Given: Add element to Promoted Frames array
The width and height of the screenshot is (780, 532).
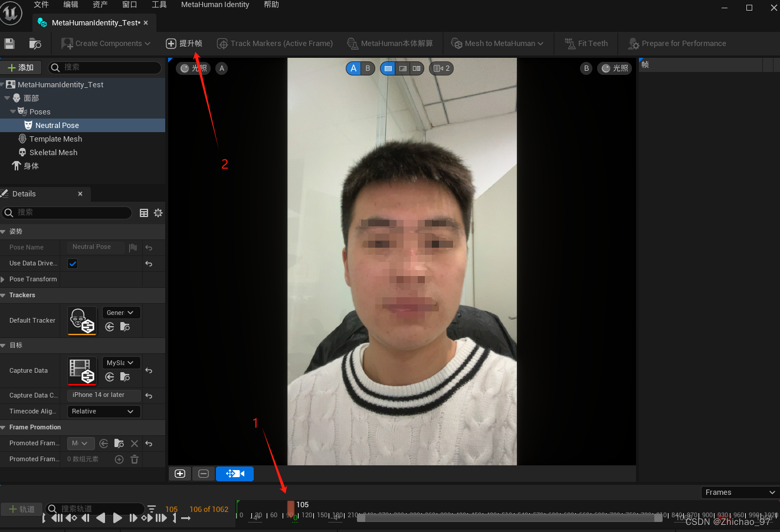Looking at the screenshot, I should pos(119,459).
